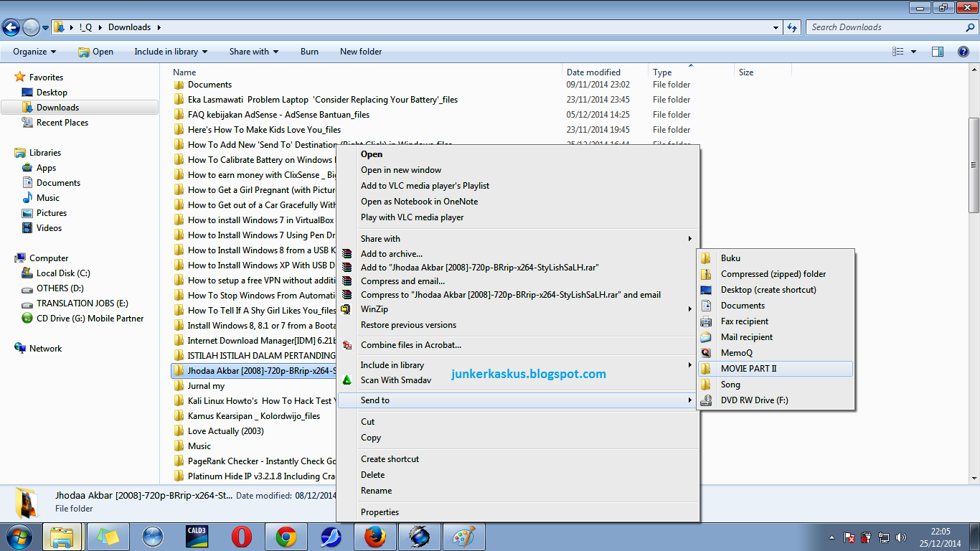Select TRANSLATION JOBS (E:) drive
This screenshot has height=551, width=980.
[82, 303]
